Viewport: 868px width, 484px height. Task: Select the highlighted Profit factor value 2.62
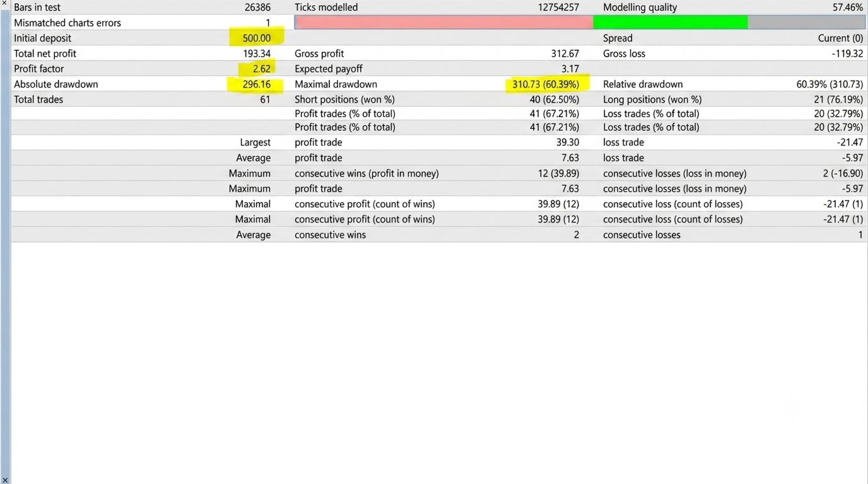point(261,69)
